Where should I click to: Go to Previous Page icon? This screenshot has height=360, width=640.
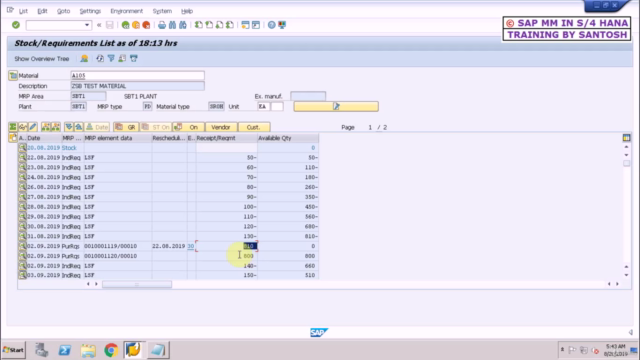click(x=209, y=25)
